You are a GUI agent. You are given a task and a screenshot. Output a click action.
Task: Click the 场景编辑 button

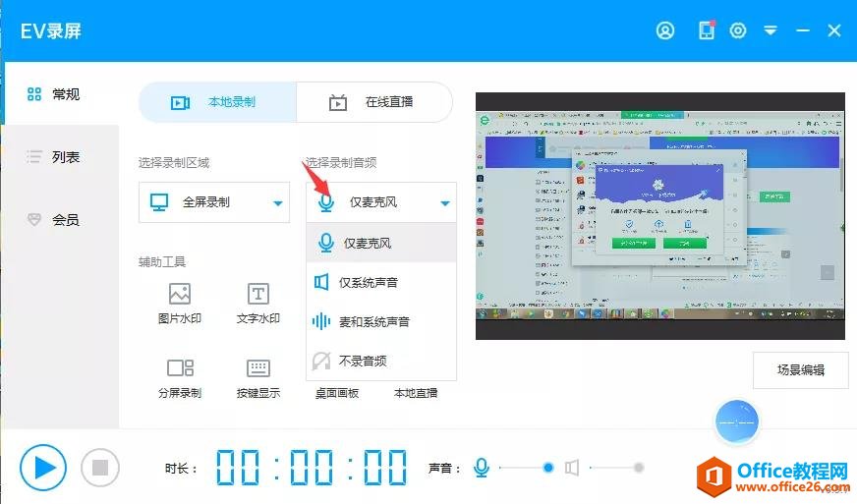point(801,370)
